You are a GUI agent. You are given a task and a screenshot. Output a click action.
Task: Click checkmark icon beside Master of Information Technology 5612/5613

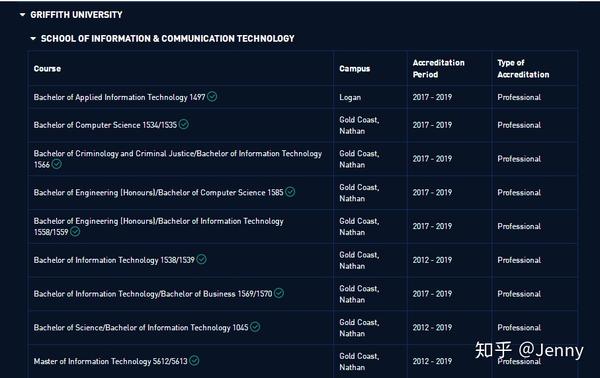194,360
